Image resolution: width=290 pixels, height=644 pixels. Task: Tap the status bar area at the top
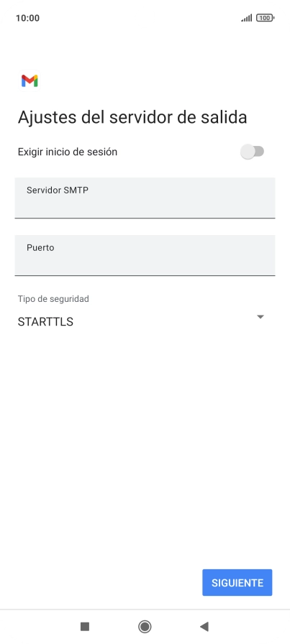[x=145, y=18]
